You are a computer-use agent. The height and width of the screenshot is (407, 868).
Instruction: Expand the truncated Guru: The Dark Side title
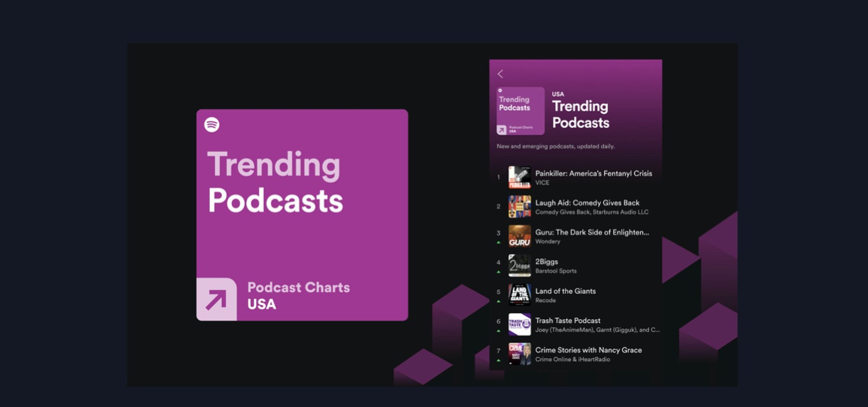591,232
